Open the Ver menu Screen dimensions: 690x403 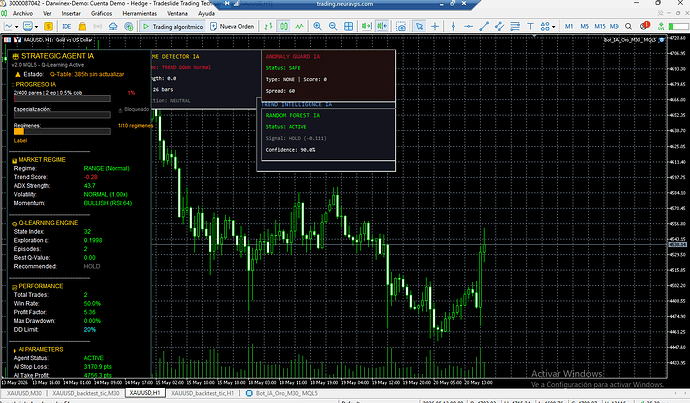(47, 14)
